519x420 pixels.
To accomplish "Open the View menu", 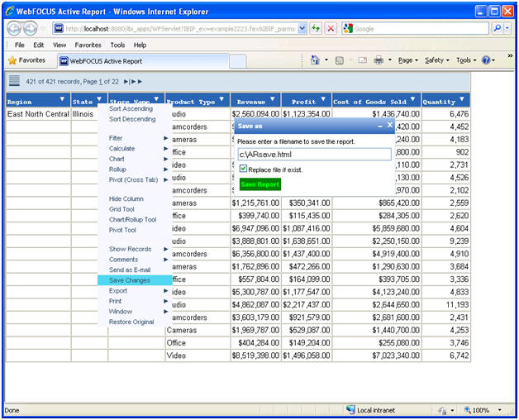I will 60,45.
